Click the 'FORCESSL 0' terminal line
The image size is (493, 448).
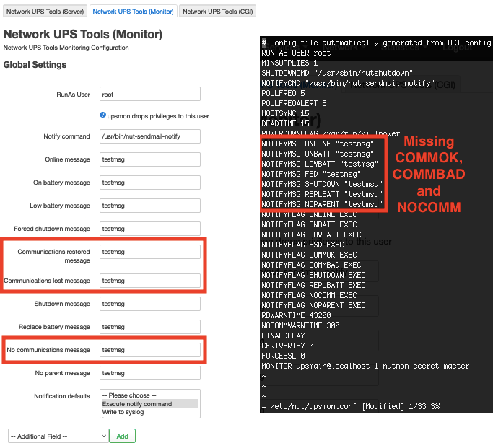coord(283,356)
